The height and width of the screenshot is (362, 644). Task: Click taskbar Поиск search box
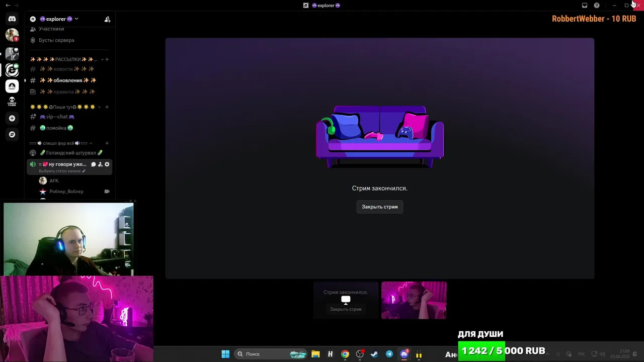[272, 354]
